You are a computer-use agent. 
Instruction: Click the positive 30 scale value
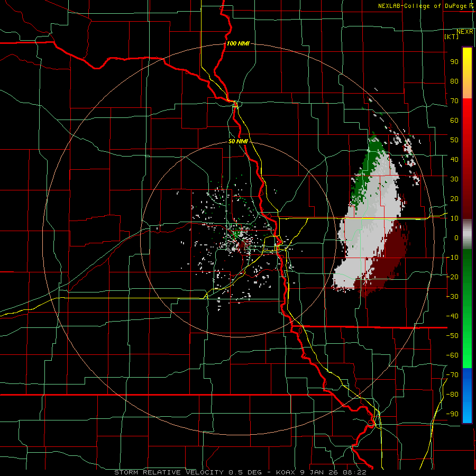tap(454, 179)
